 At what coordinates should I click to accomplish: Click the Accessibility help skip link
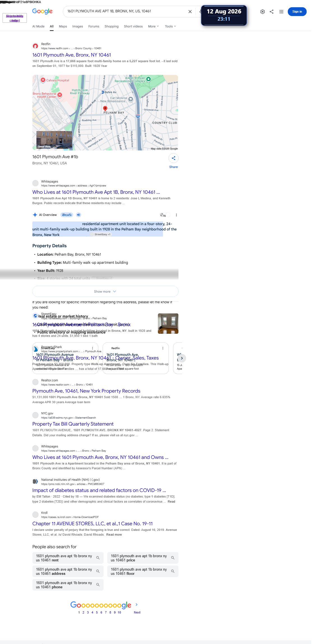(15, 18)
